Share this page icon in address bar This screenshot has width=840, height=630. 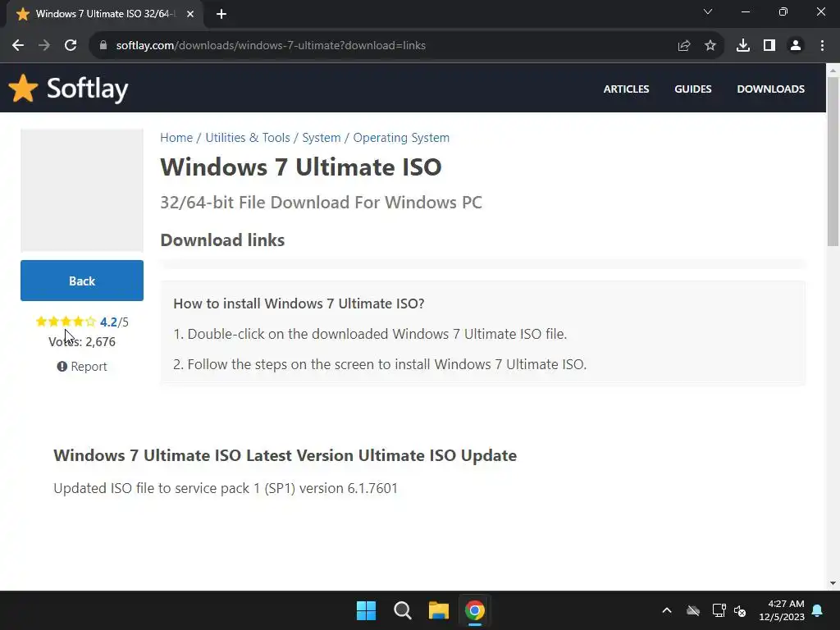pyautogui.click(x=684, y=46)
